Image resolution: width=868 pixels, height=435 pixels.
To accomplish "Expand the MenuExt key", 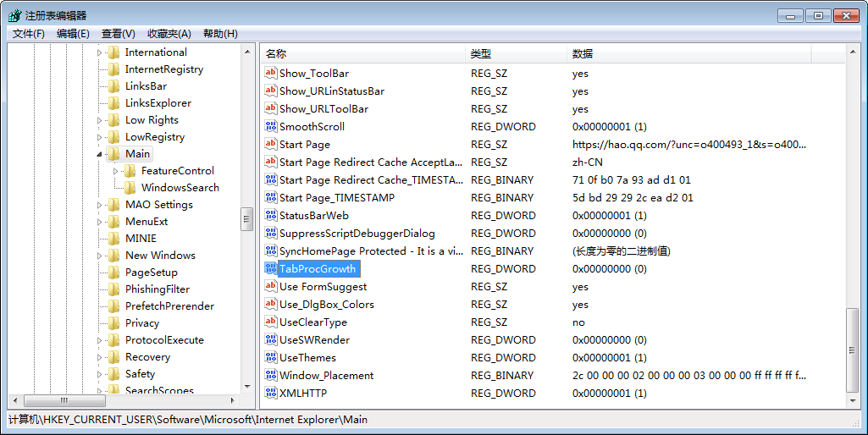I will tap(100, 222).
